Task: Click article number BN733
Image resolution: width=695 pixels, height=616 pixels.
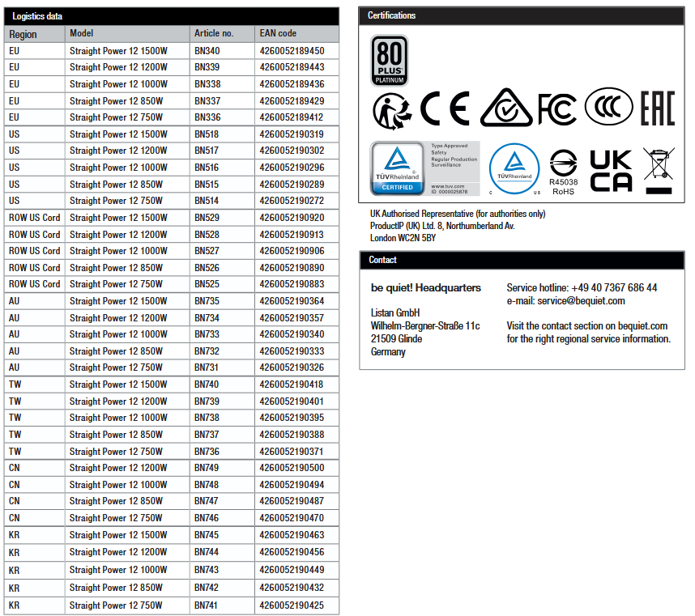Action: [207, 334]
